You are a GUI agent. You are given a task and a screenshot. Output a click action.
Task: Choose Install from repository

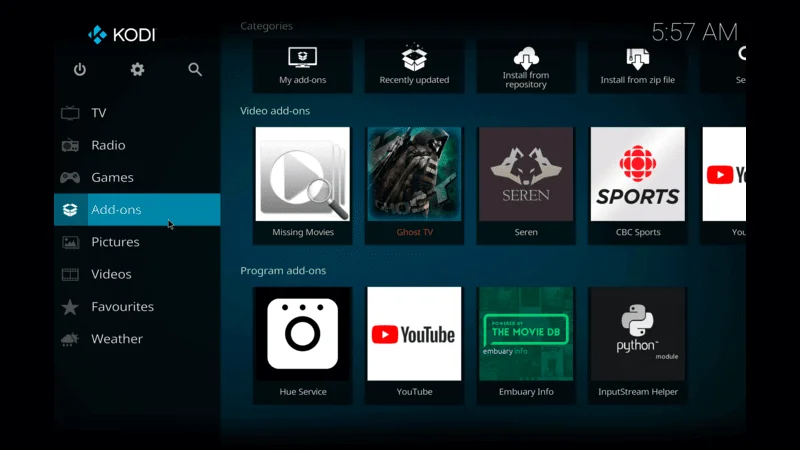(526, 66)
